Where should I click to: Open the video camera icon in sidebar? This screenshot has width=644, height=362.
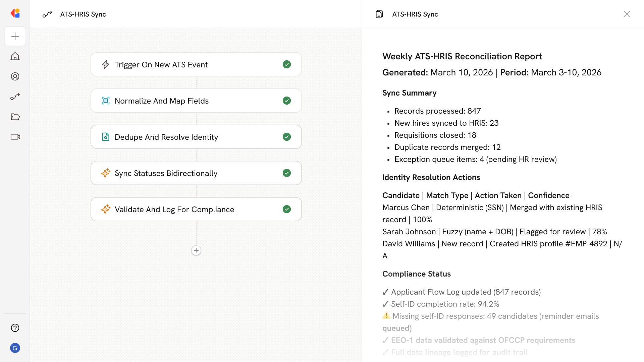pyautogui.click(x=15, y=137)
